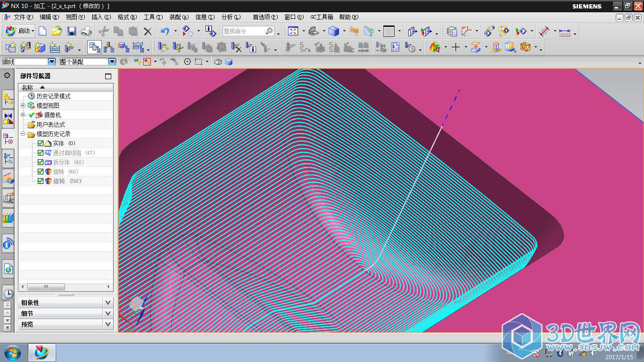Open the 启动 dropdown arrow
The width and height of the screenshot is (644, 362).
pos(33,32)
